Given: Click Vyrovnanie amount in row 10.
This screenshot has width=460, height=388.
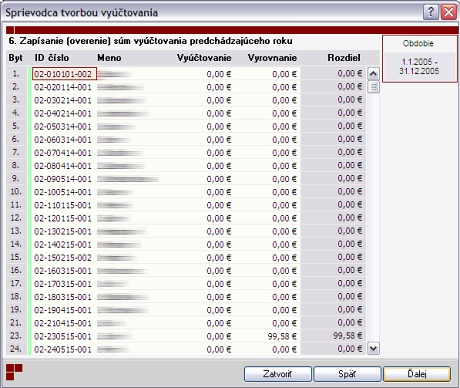Looking at the screenshot, I should click(284, 192).
